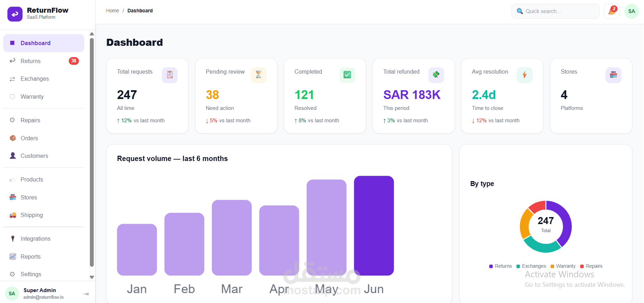Click the Products tag icon
This screenshot has width=644, height=303.
tap(13, 180)
